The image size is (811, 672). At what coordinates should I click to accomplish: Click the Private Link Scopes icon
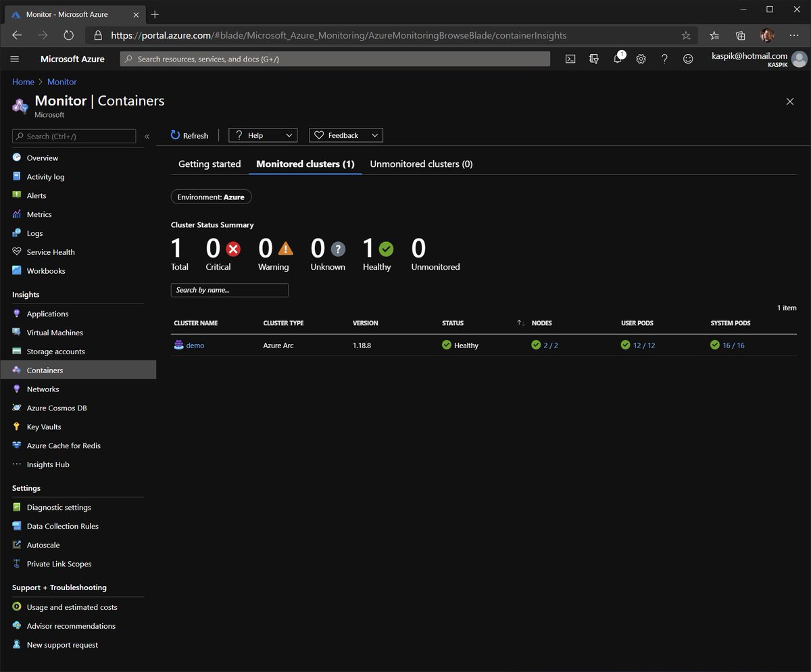coord(17,564)
